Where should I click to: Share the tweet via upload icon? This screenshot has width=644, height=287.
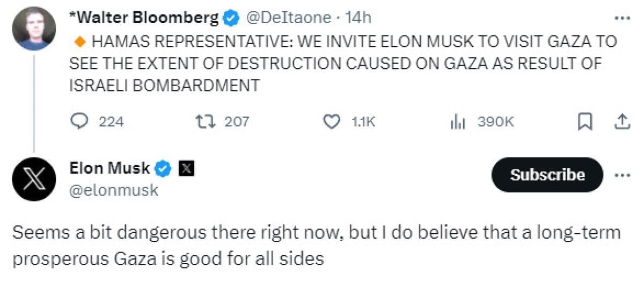(x=621, y=122)
